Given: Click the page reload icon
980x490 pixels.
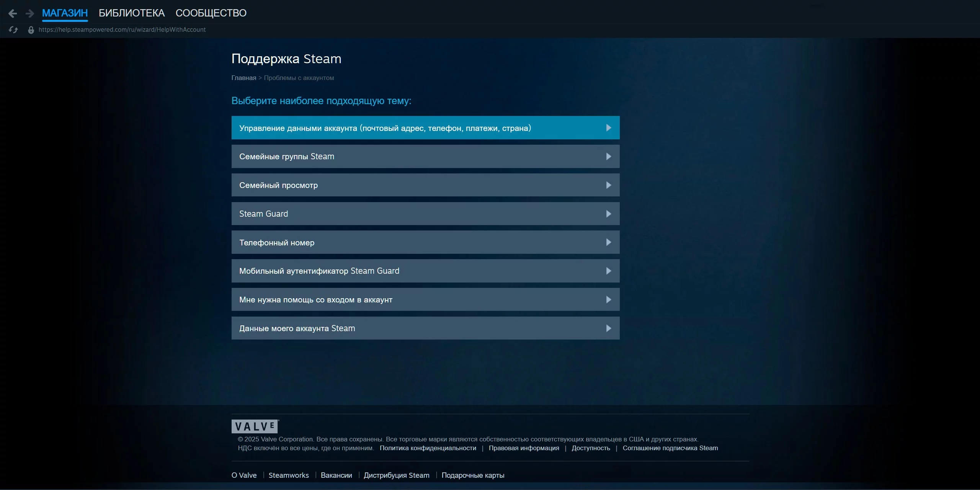Looking at the screenshot, I should point(13,30).
